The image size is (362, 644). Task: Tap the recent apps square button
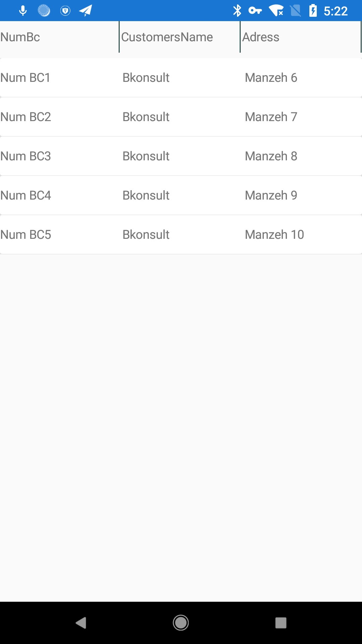pos(281,623)
